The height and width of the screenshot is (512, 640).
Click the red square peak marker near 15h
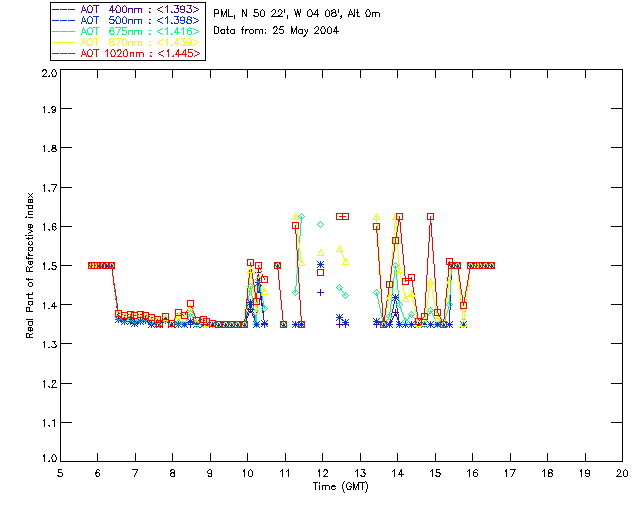(x=430, y=216)
